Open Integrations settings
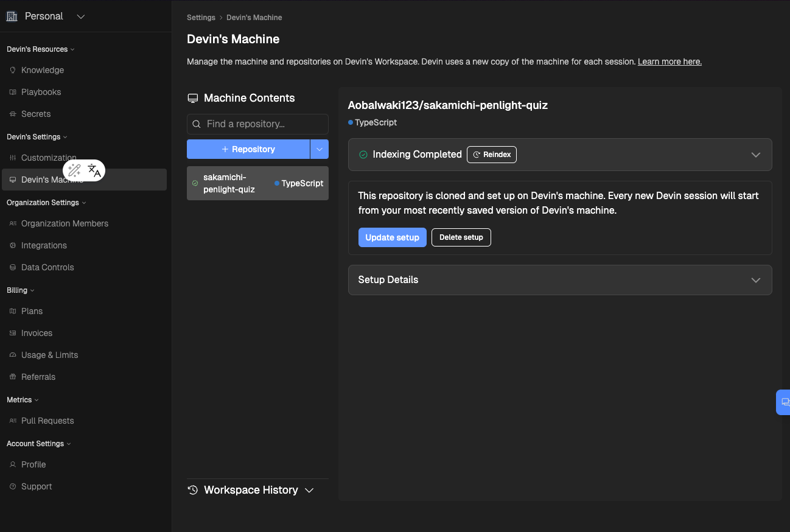 (44, 245)
